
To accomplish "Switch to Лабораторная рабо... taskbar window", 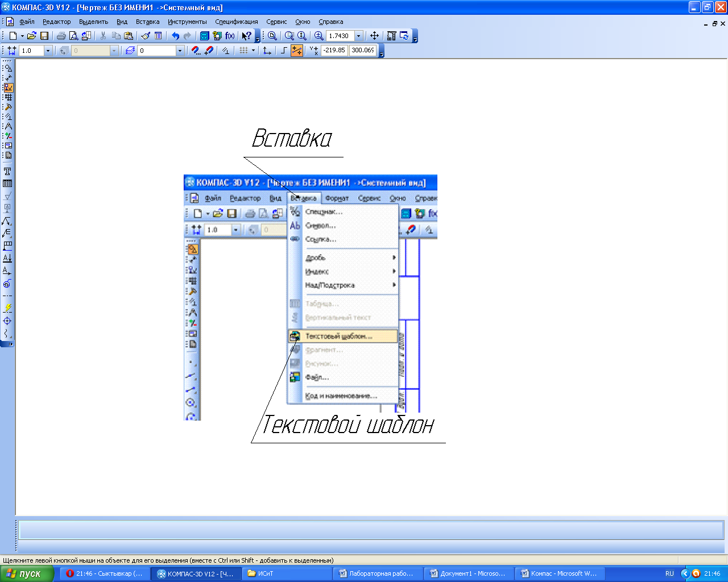I will (x=378, y=573).
